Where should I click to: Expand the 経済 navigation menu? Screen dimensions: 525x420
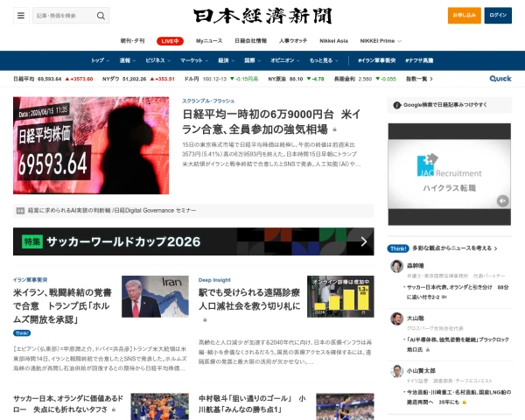pos(226,60)
